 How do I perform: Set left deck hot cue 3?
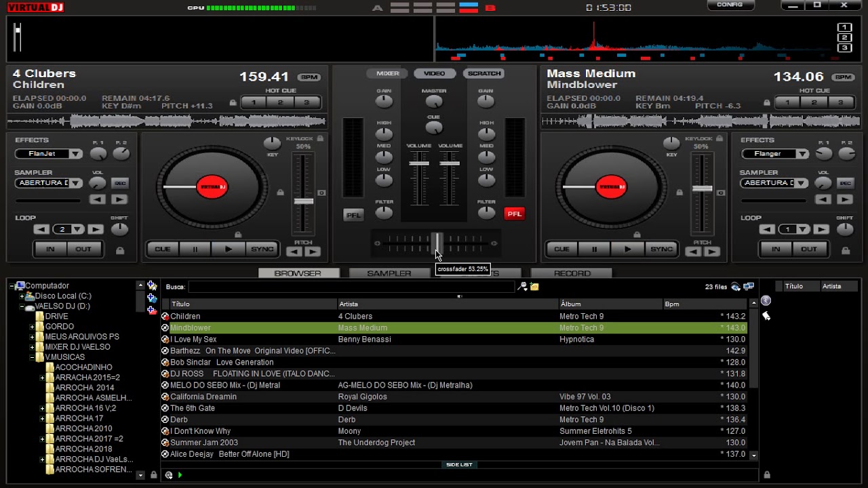307,103
